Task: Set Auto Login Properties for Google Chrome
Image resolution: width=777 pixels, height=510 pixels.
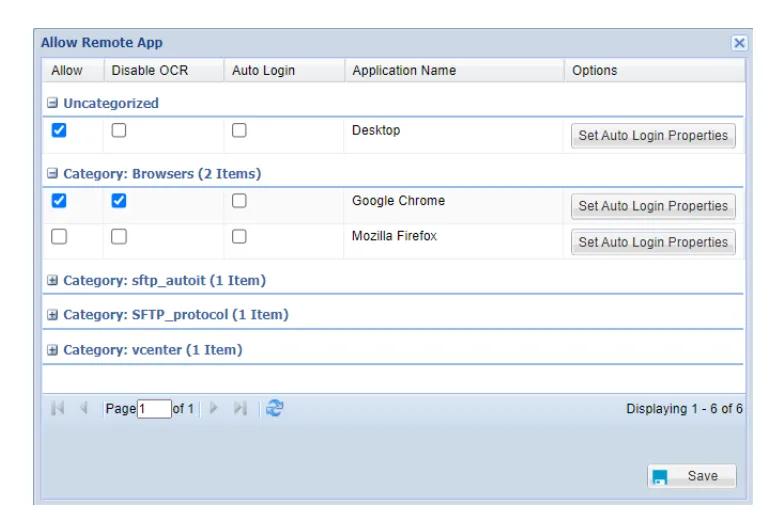Action: click(x=653, y=206)
